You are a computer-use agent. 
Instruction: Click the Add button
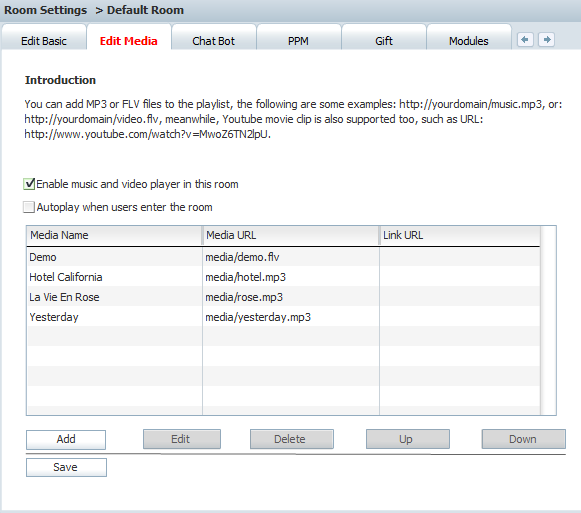click(66, 440)
